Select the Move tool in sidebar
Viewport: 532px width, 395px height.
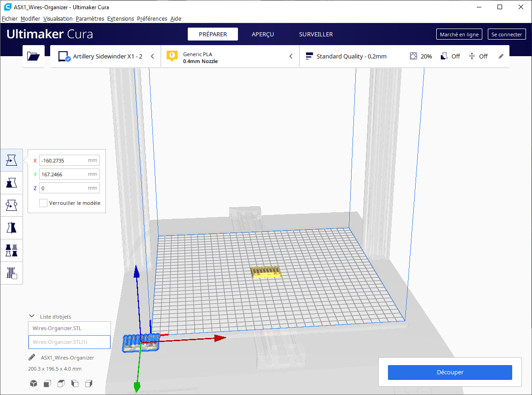pos(12,160)
